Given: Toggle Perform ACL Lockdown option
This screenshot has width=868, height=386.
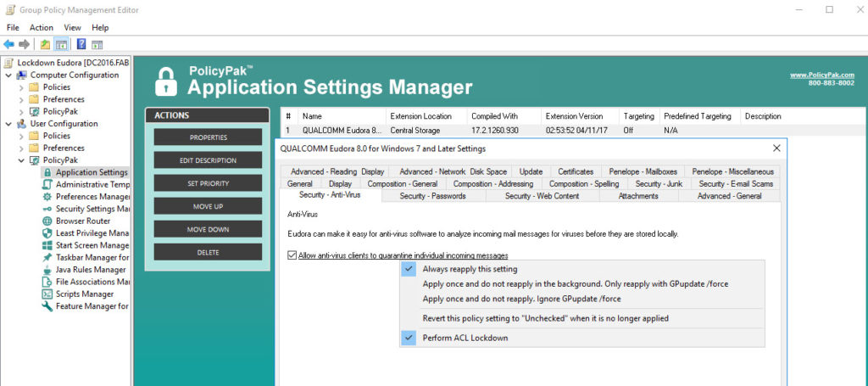Looking at the screenshot, I should pyautogui.click(x=581, y=338).
